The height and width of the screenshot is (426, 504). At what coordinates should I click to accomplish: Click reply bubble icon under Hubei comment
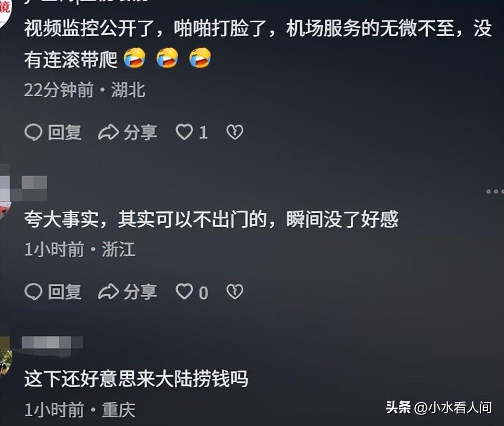tap(33, 132)
